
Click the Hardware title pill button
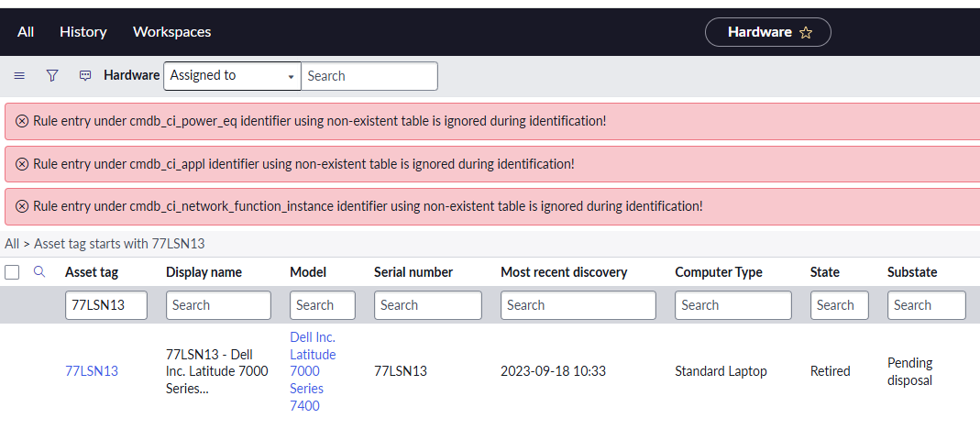point(759,32)
